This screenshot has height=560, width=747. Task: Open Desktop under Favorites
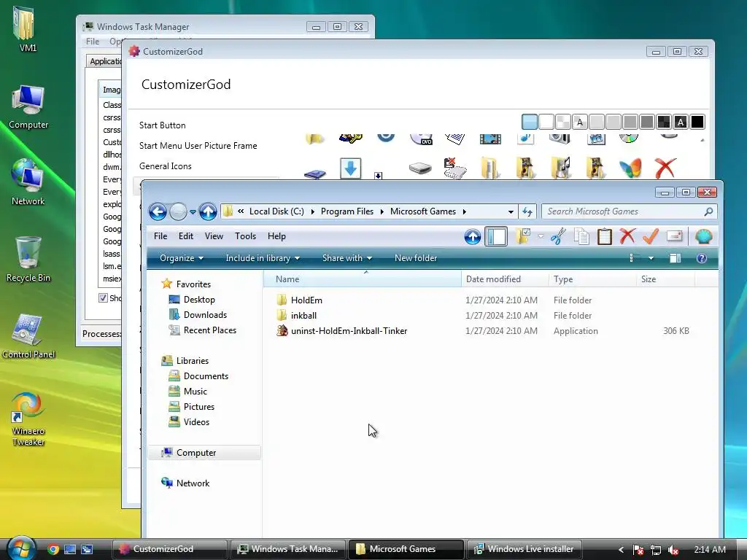coord(199,300)
